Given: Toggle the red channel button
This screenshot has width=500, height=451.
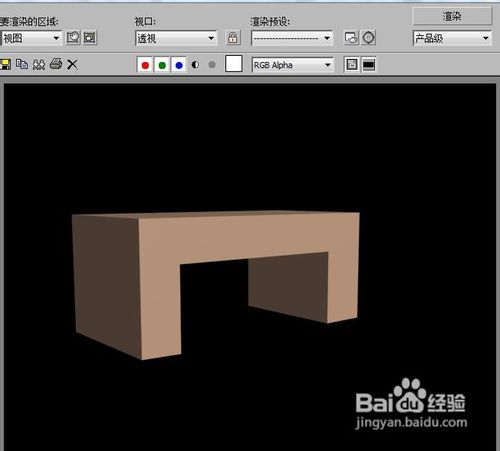Looking at the screenshot, I should (x=145, y=65).
